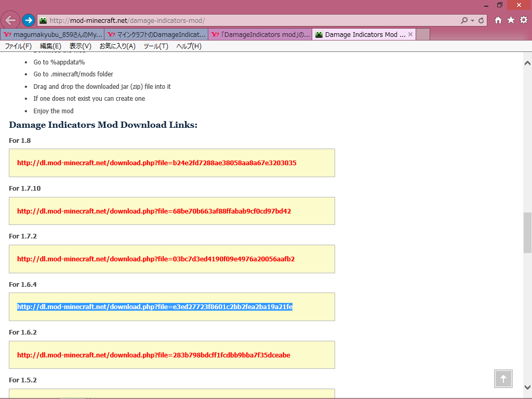The width and height of the screenshot is (532, 399).
Task: Open Favorites star icon
Action: click(x=511, y=20)
